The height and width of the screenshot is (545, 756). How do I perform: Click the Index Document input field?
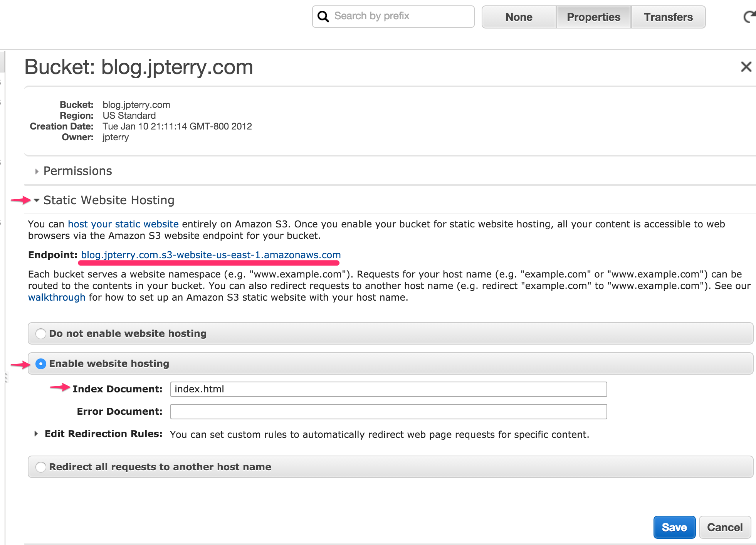click(x=388, y=389)
